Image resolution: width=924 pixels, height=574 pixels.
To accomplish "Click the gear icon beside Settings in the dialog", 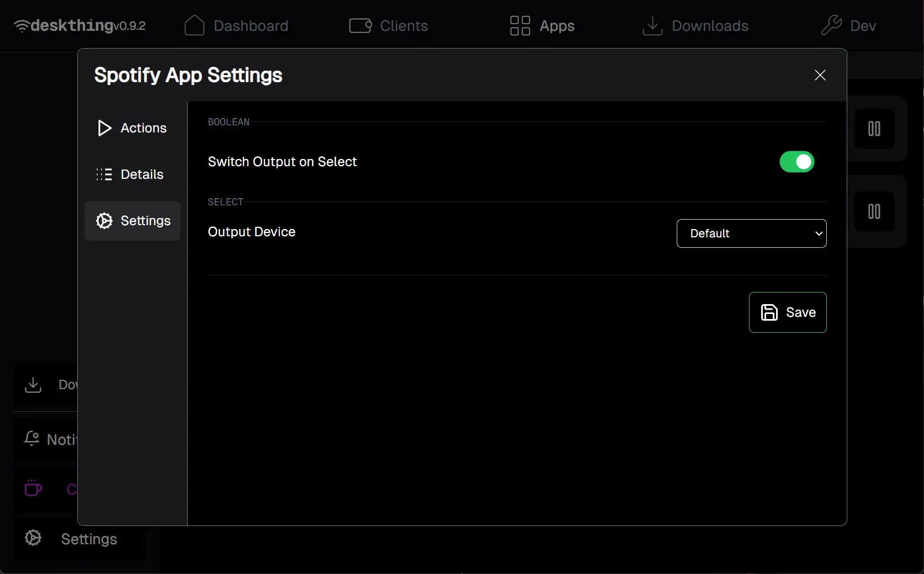I will [104, 221].
